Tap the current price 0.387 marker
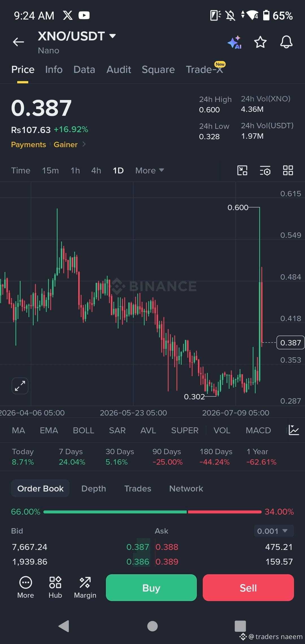This screenshot has width=305, height=644. pyautogui.click(x=290, y=343)
